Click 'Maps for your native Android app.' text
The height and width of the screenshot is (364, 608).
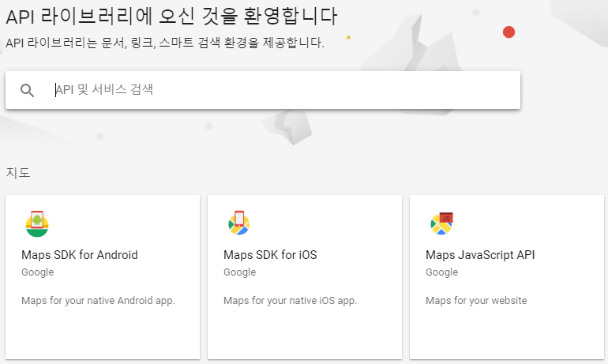(98, 300)
